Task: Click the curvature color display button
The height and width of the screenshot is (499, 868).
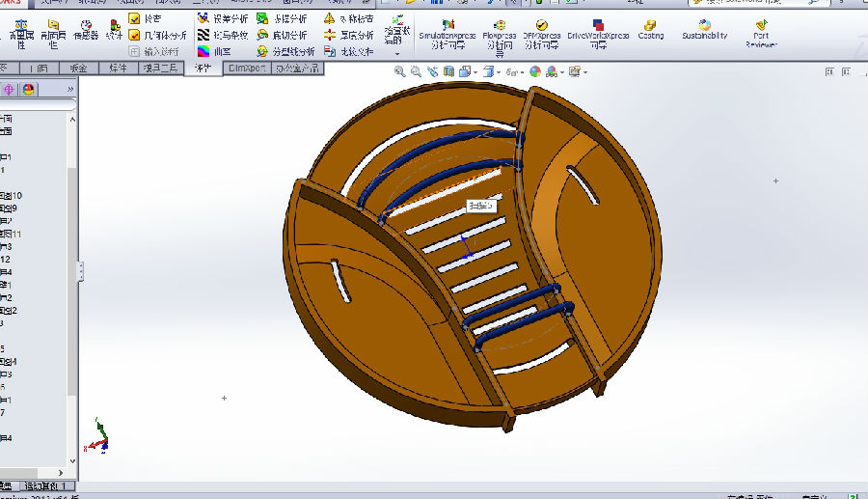Action: pyautogui.click(x=203, y=51)
